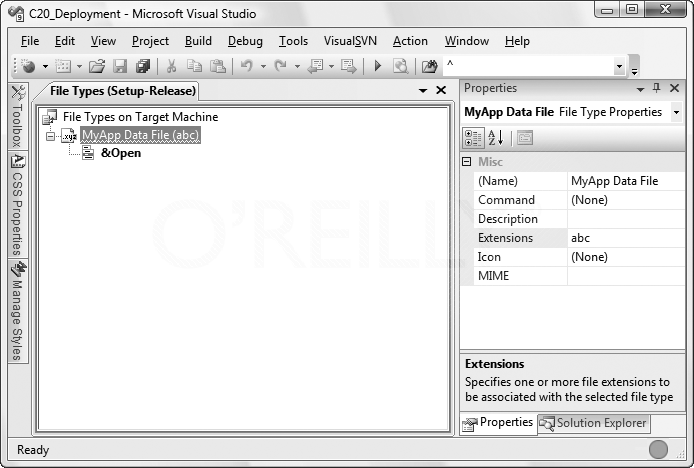
Task: Switch property grid to Categorized view
Action: (473, 138)
